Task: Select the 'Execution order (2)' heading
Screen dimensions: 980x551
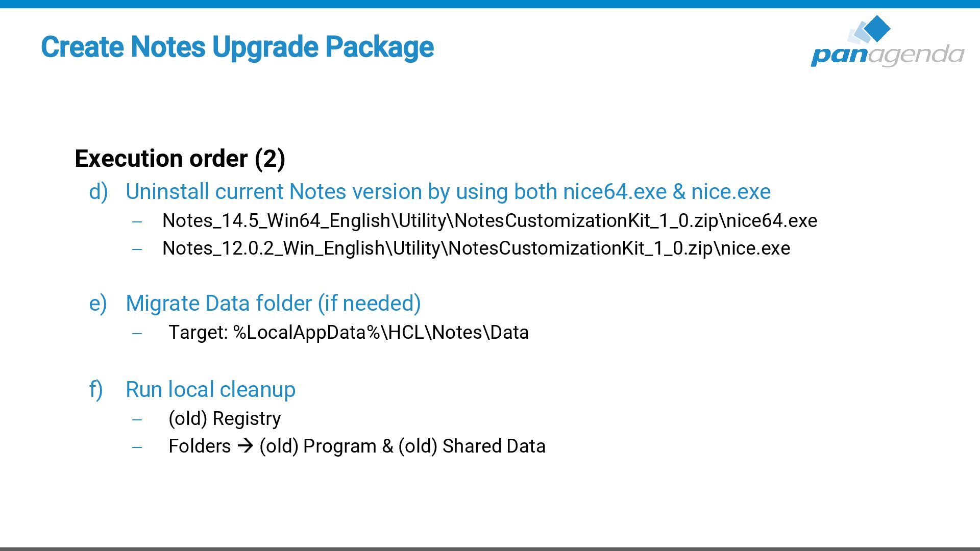Action: (180, 159)
